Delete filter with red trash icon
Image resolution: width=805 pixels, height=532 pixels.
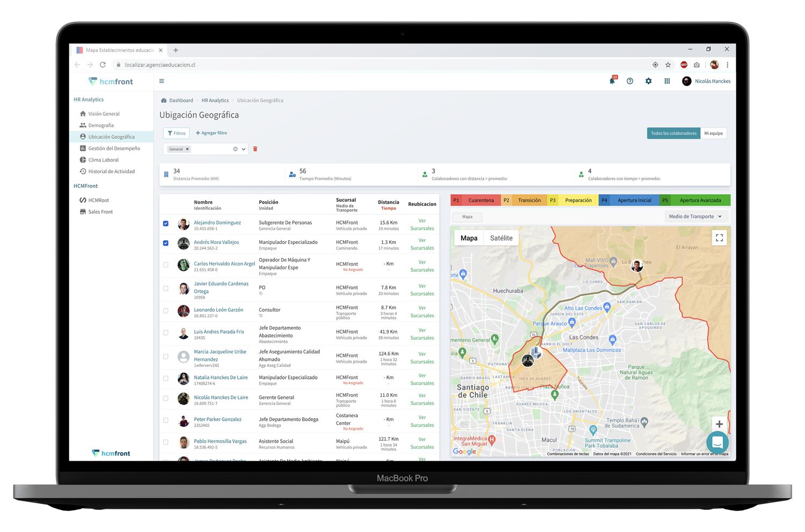[255, 149]
